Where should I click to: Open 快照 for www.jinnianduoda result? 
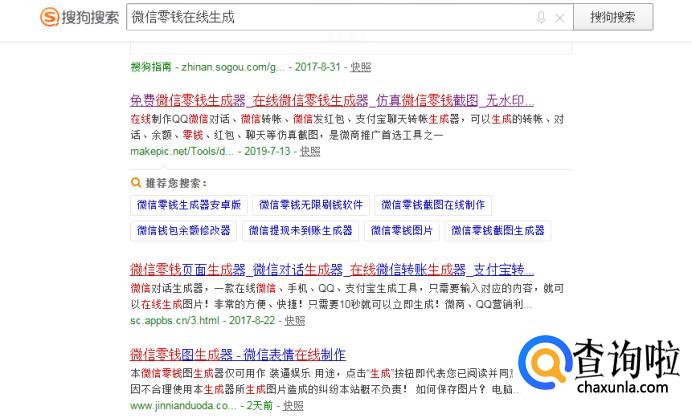point(293,405)
